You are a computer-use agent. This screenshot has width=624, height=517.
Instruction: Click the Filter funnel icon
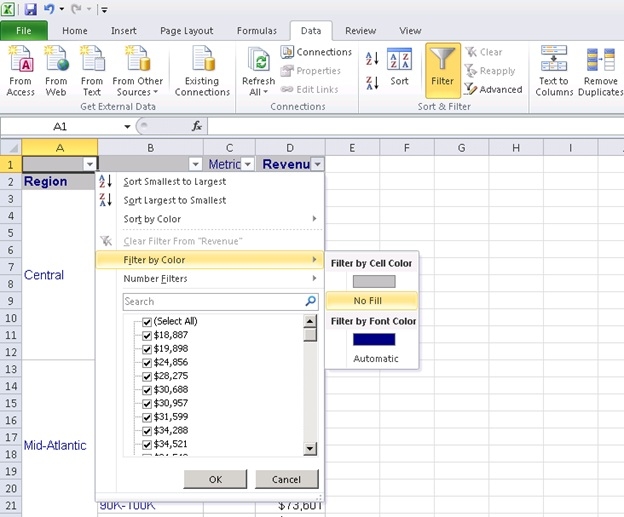[x=442, y=58]
